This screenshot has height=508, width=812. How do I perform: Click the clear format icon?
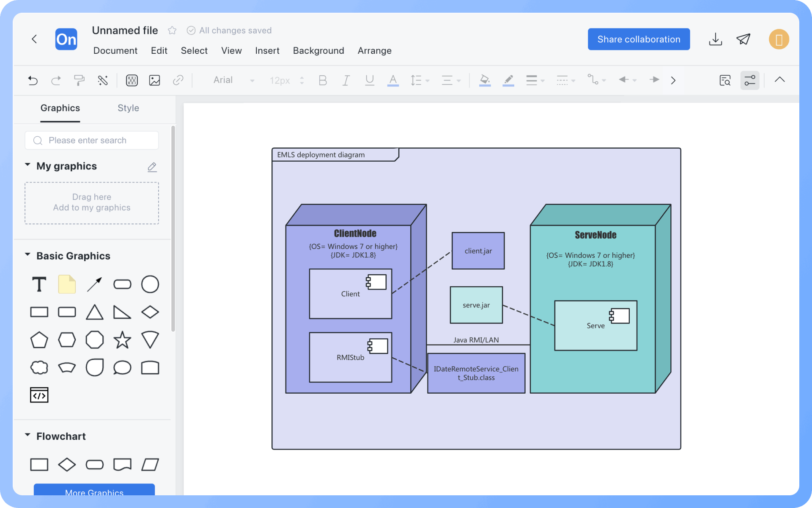pos(103,80)
